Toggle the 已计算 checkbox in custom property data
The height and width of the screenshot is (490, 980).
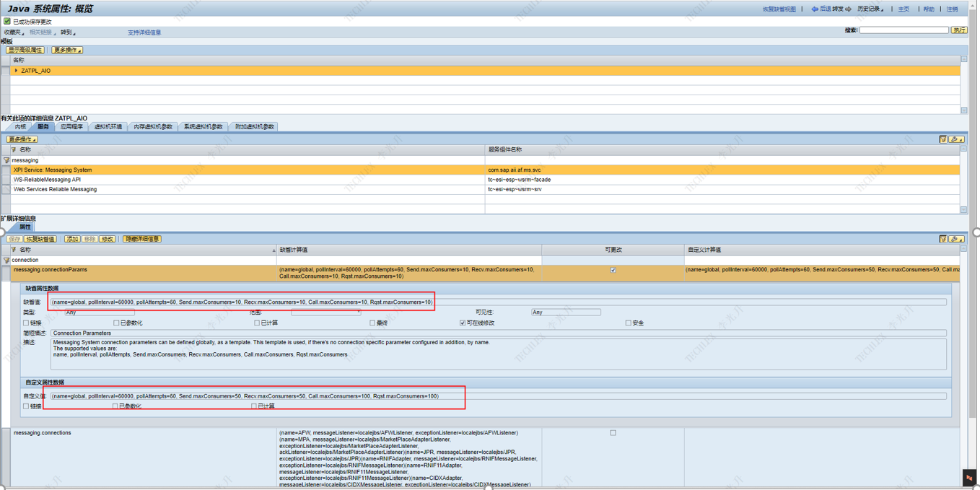pos(254,406)
